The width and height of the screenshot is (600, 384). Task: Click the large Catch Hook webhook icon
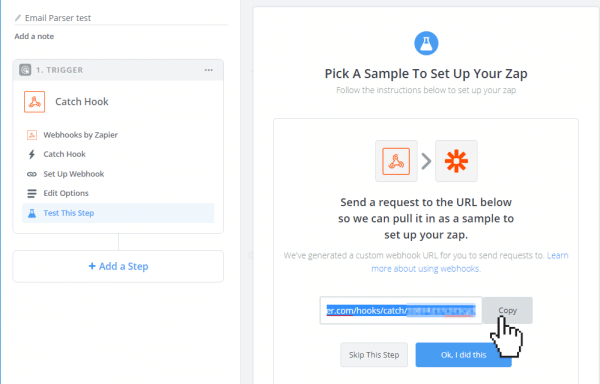pos(34,102)
